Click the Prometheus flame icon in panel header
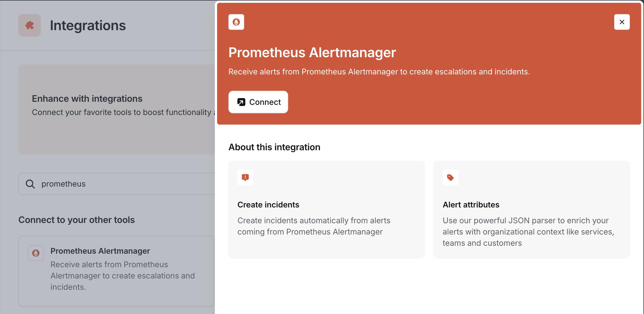The image size is (644, 314). coord(236,22)
